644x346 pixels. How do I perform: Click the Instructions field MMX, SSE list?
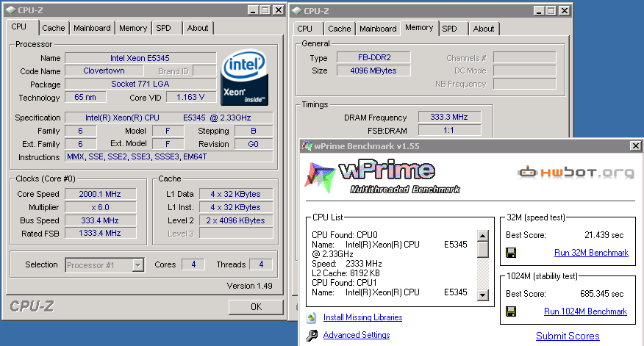pos(169,156)
